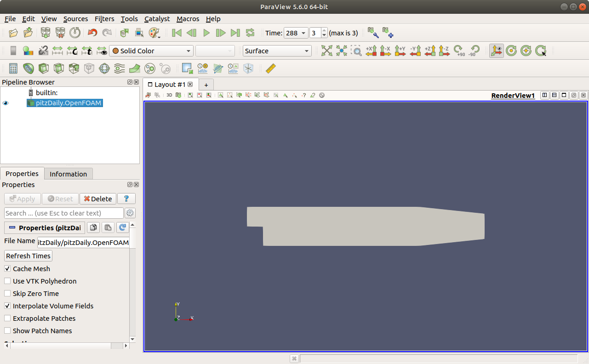Click the Open file folder icon

(13, 33)
